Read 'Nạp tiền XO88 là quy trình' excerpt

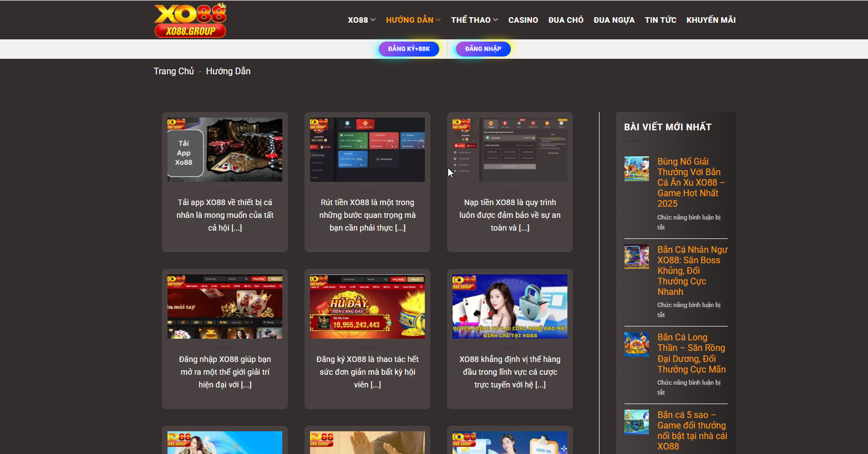pyautogui.click(x=510, y=215)
